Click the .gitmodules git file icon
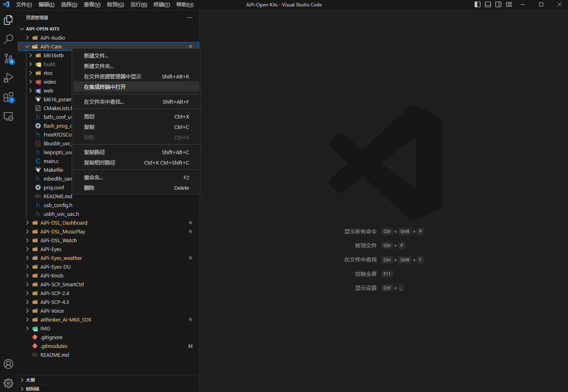568x392 pixels. coord(35,346)
